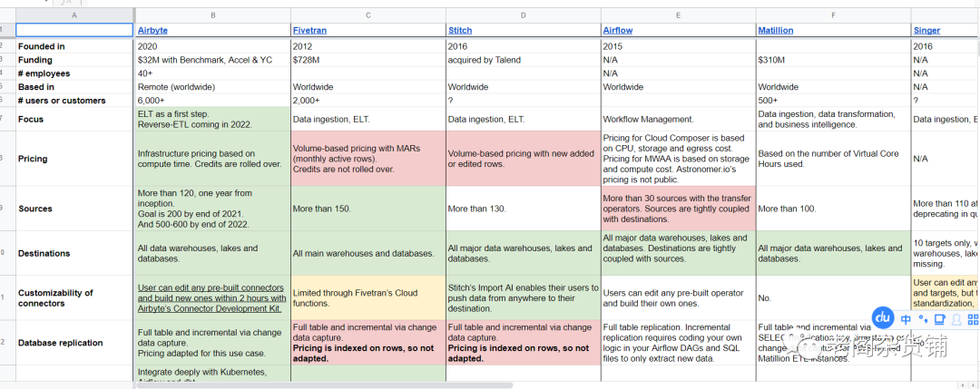The image size is (980, 389).
Task: Click the horizontal scrollbar thumb at bottom
Action: pyautogui.click(x=324, y=385)
